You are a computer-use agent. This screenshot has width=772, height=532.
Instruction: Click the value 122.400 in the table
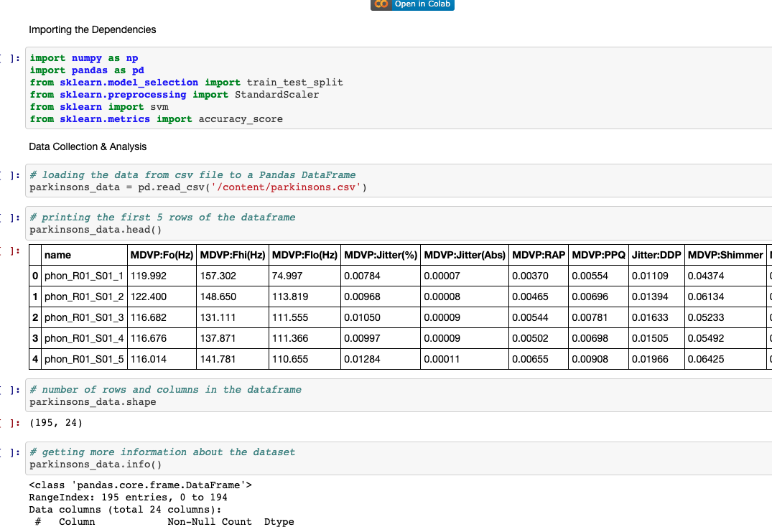(149, 297)
